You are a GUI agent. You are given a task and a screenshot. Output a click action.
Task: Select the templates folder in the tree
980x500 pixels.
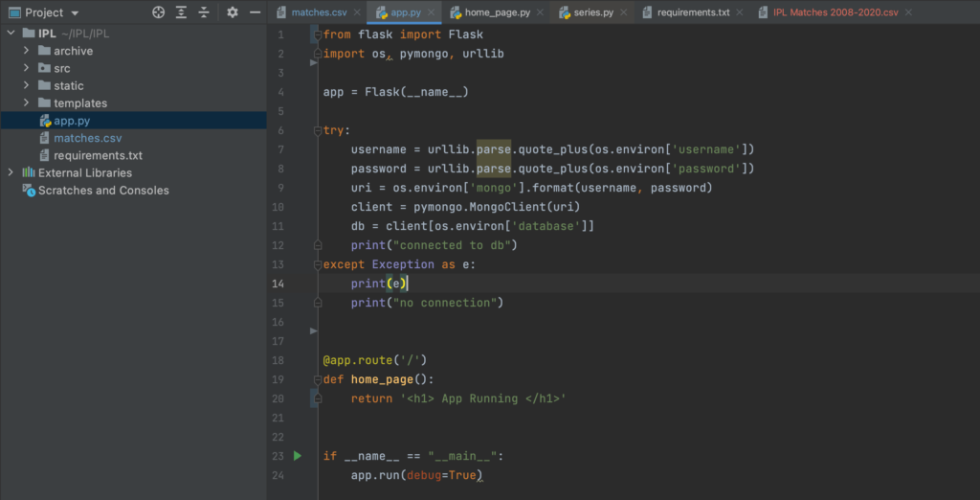coord(80,102)
